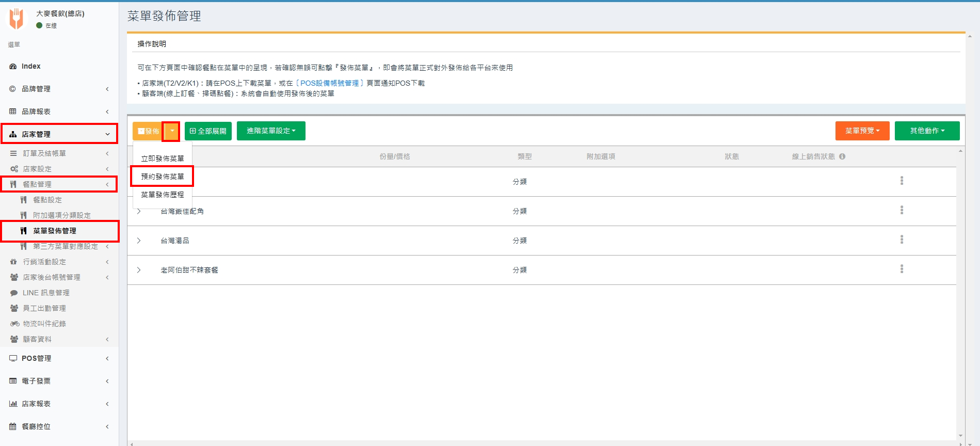Open the 菜單預覽 dropdown
The height and width of the screenshot is (446, 980).
point(862,131)
